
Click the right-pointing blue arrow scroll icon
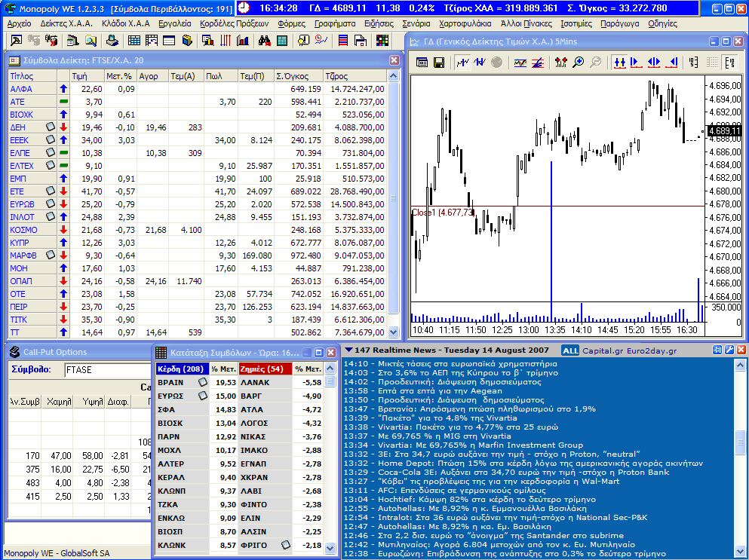635,62
